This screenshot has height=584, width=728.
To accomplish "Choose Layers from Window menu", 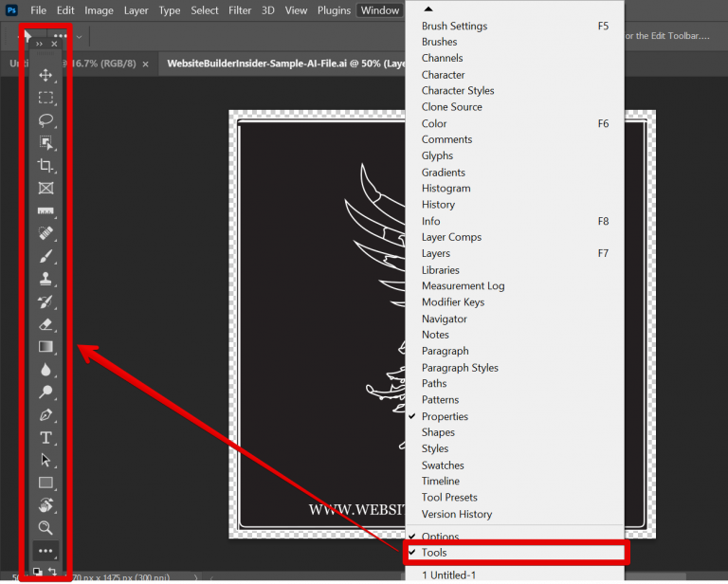I will [515, 253].
